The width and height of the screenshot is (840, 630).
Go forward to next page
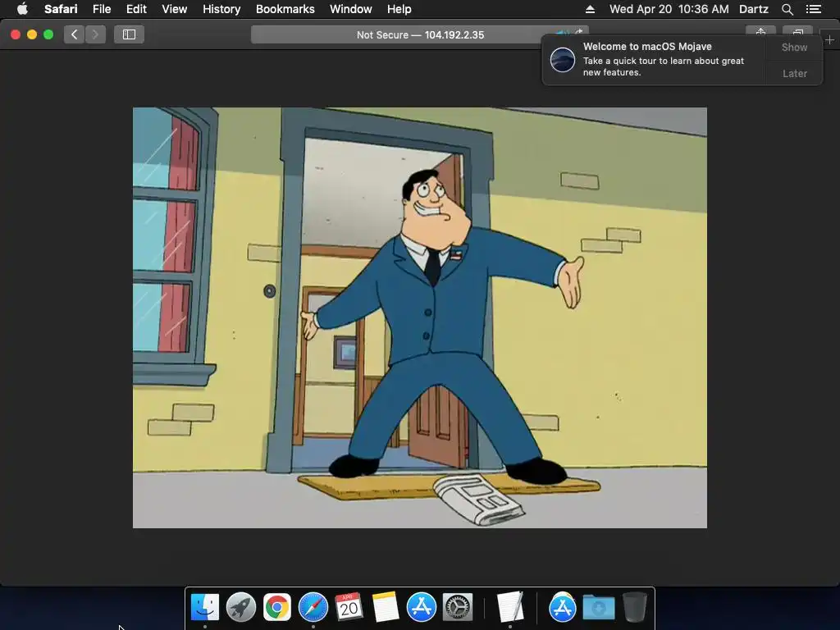(95, 34)
